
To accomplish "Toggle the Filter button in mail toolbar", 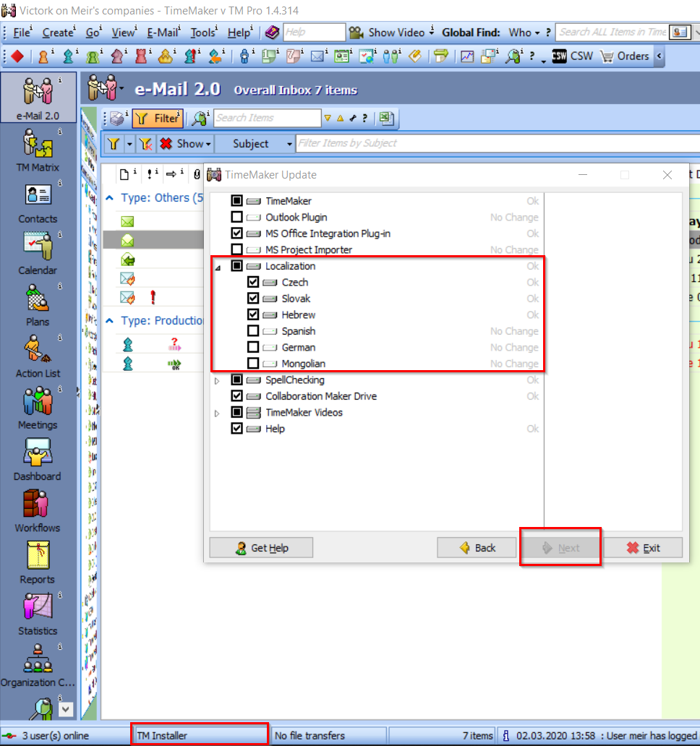I will tap(158, 118).
